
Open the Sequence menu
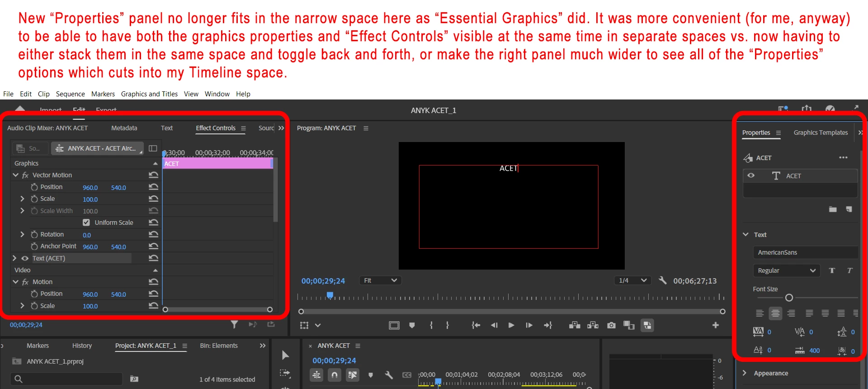70,94
